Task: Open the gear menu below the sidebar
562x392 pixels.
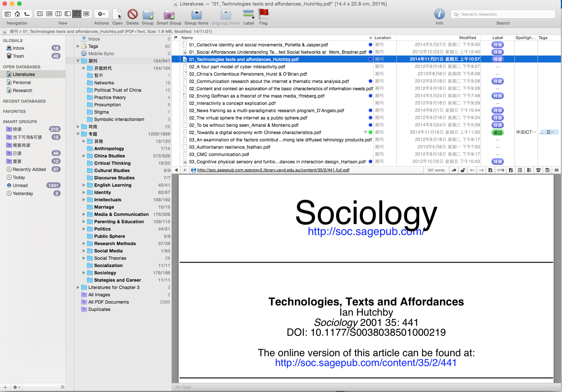Action: coord(16,387)
